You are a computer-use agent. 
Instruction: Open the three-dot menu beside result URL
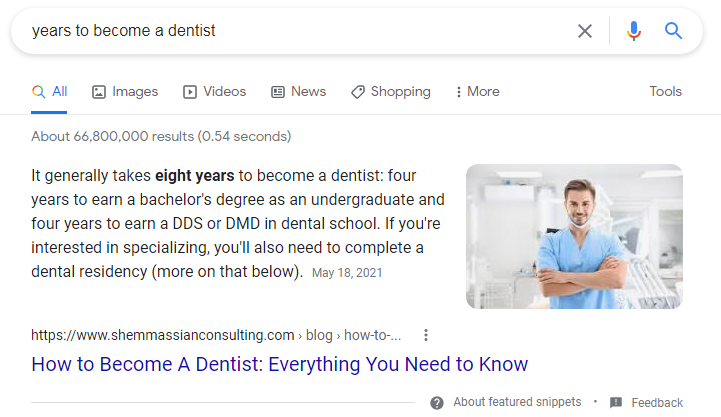[x=426, y=335]
